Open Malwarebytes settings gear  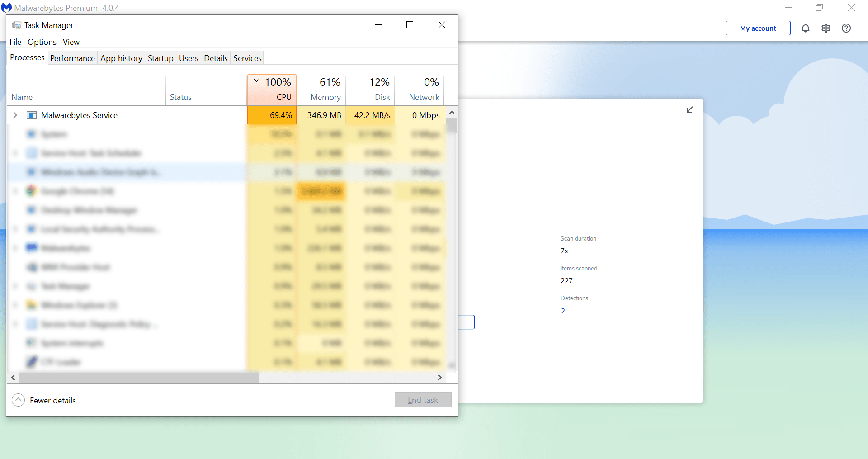[x=826, y=28]
